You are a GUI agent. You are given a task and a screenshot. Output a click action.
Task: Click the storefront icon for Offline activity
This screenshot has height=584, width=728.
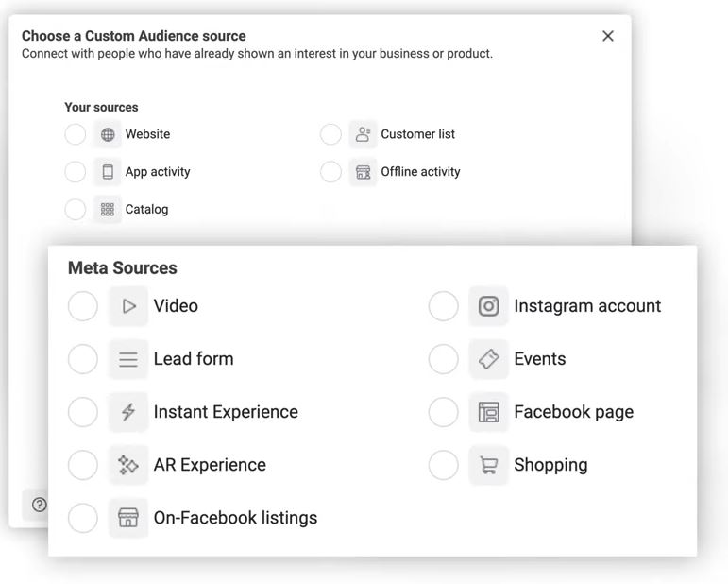click(364, 172)
